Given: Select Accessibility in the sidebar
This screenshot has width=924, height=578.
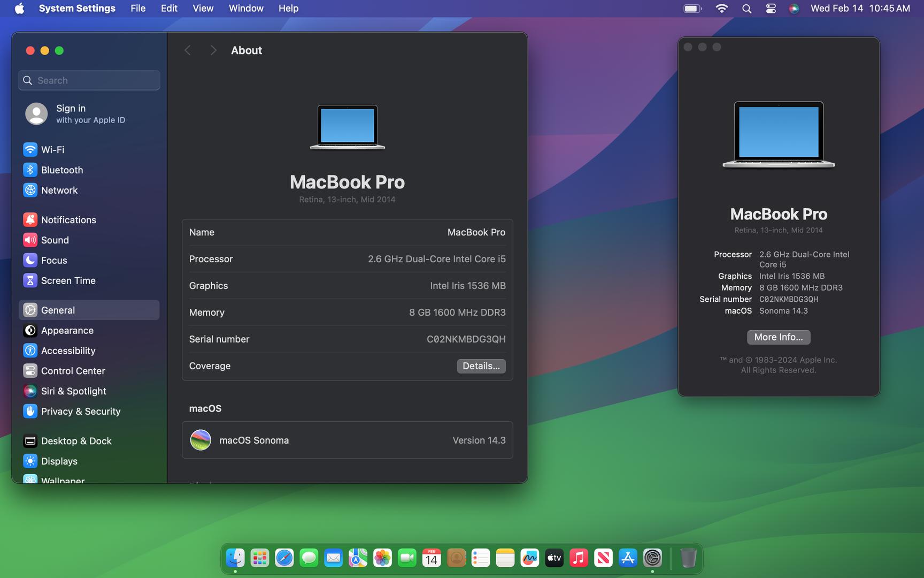Looking at the screenshot, I should point(68,351).
